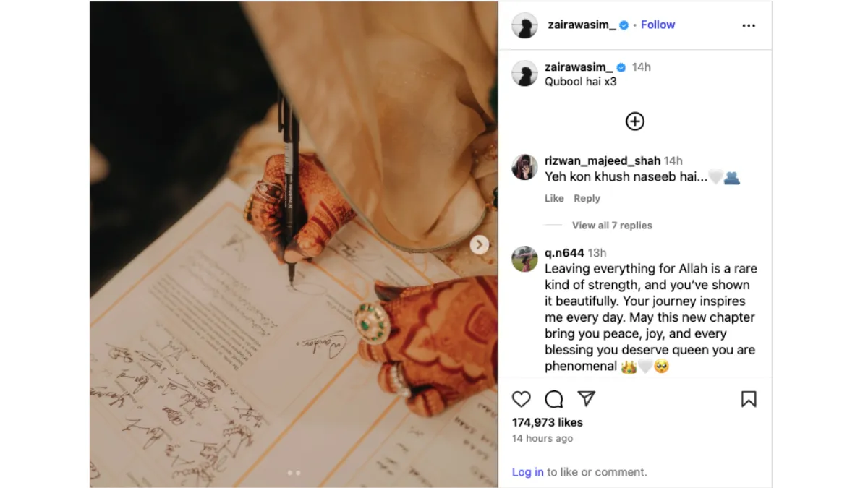The width and height of the screenshot is (868, 488).
Task: Click the rizwan_majeed_shah commenter avatar
Action: point(525,167)
